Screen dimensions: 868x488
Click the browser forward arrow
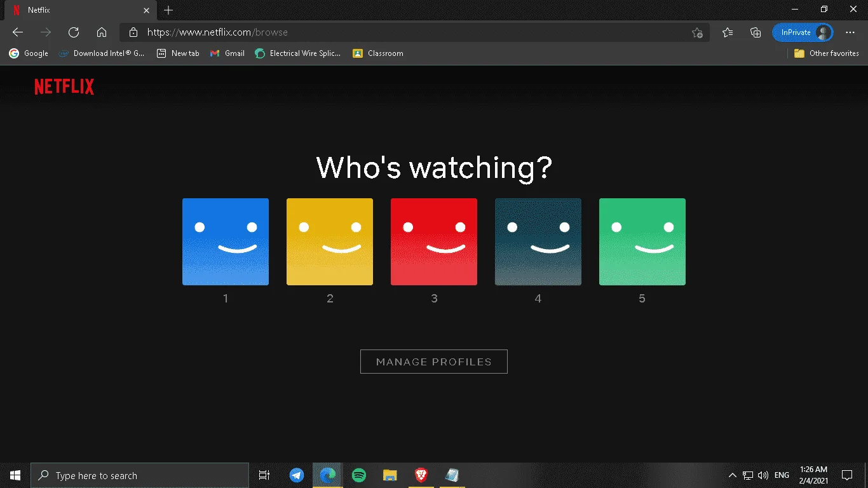(46, 32)
